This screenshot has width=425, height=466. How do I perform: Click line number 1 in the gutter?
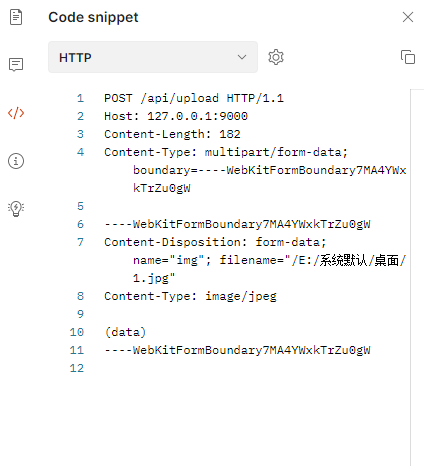click(80, 98)
